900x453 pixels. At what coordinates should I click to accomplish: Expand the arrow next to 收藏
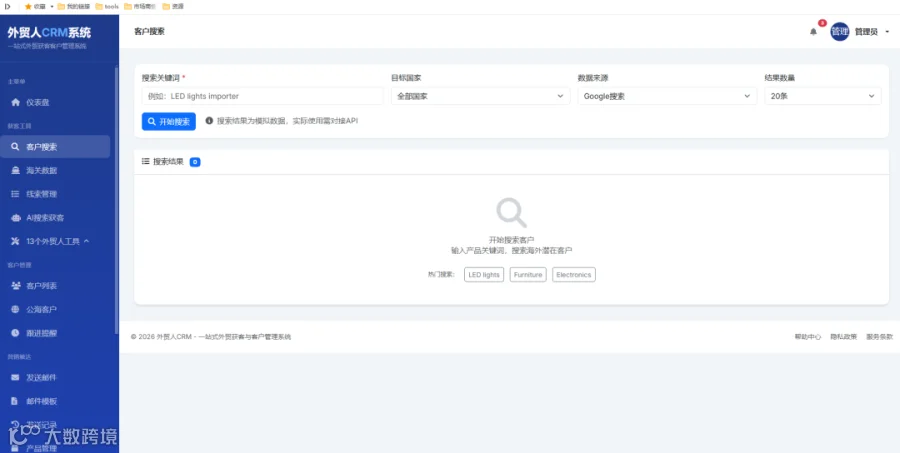[x=52, y=6]
